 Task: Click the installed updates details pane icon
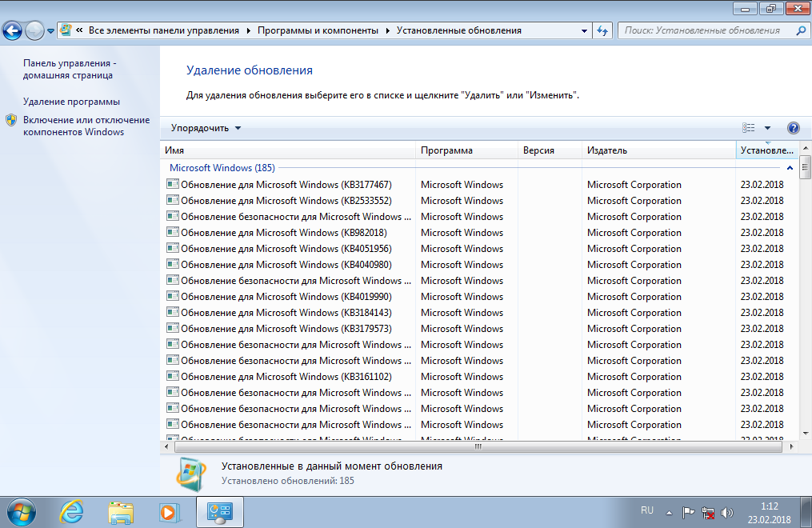190,474
